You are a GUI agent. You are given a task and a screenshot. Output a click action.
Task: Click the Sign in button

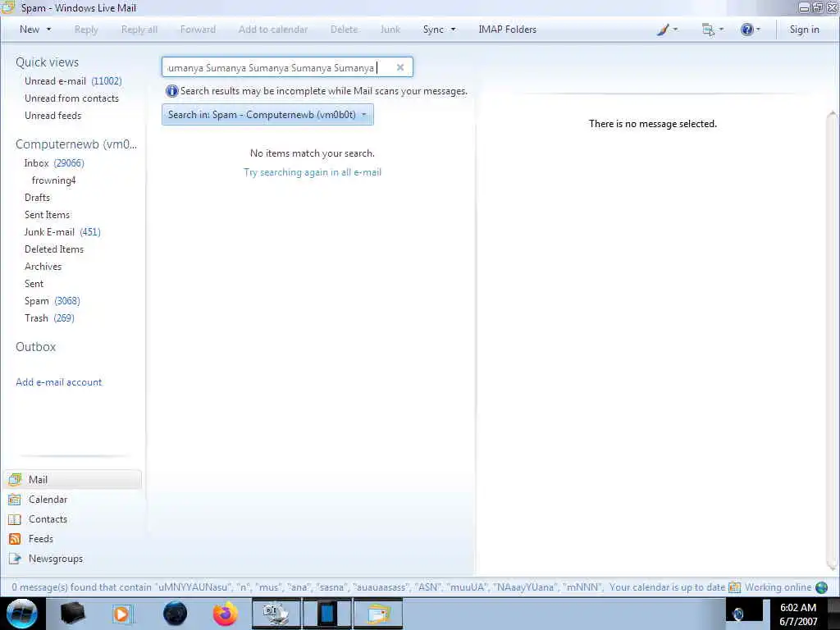[x=804, y=30]
